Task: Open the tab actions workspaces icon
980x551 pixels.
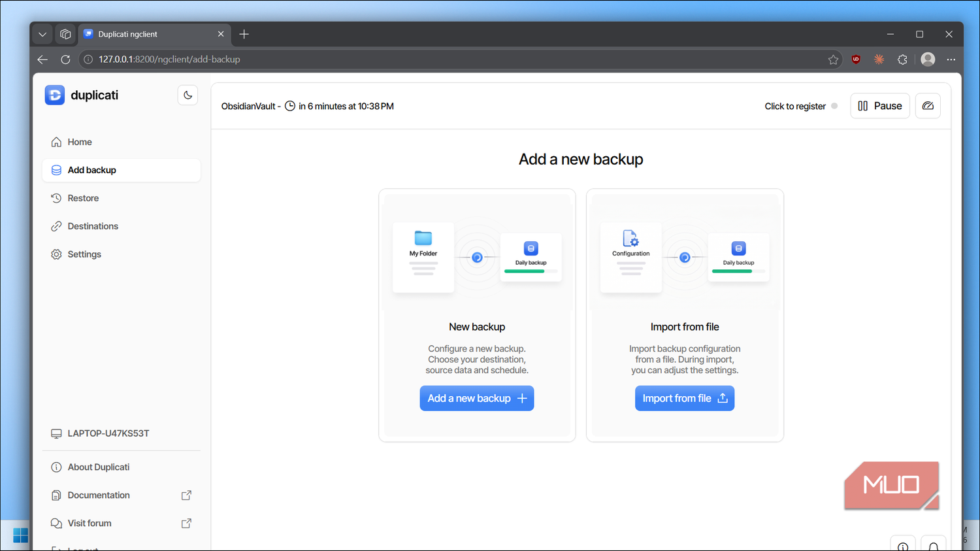Action: tap(65, 34)
